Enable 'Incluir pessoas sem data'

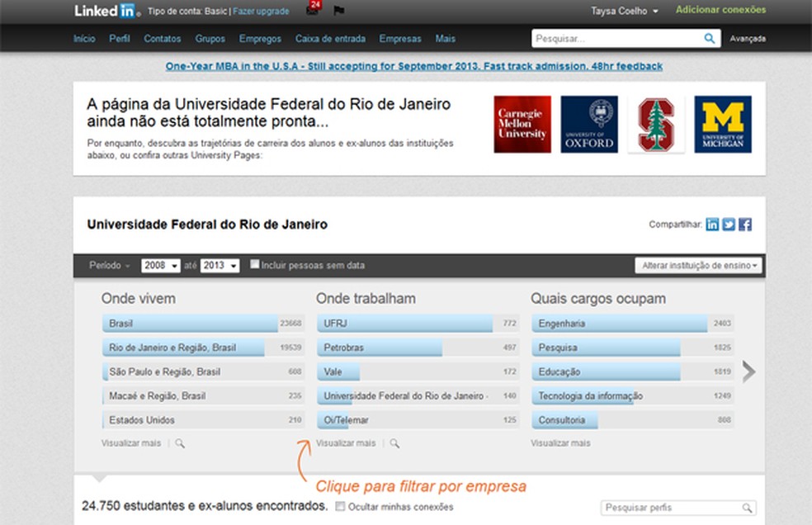(x=255, y=265)
